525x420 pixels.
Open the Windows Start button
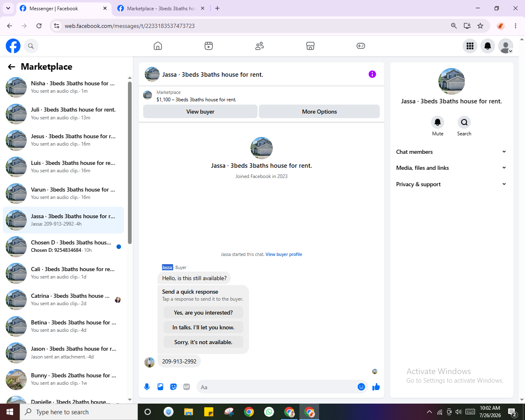tap(10, 412)
